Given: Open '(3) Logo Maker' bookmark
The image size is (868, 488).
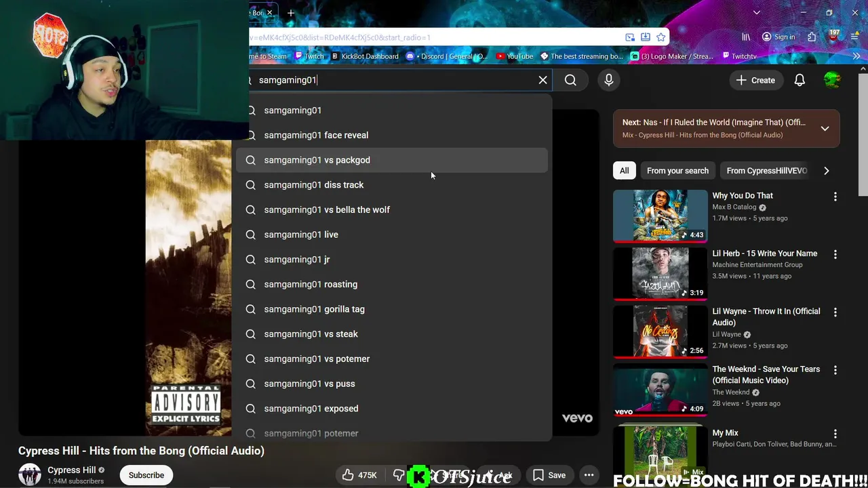Looking at the screenshot, I should (x=671, y=56).
